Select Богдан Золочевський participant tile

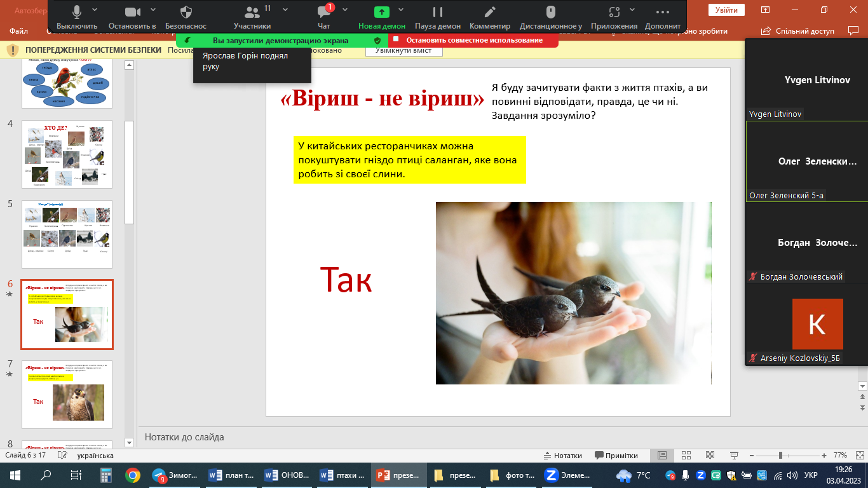click(806, 243)
